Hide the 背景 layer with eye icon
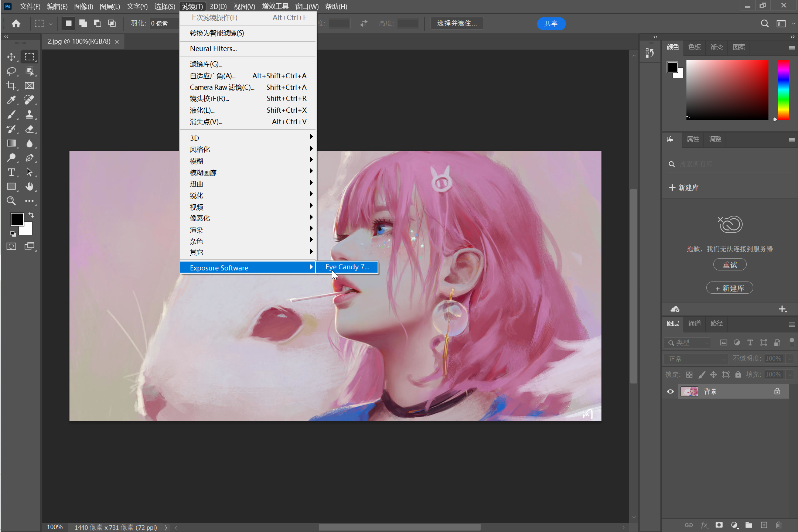 [x=670, y=392]
